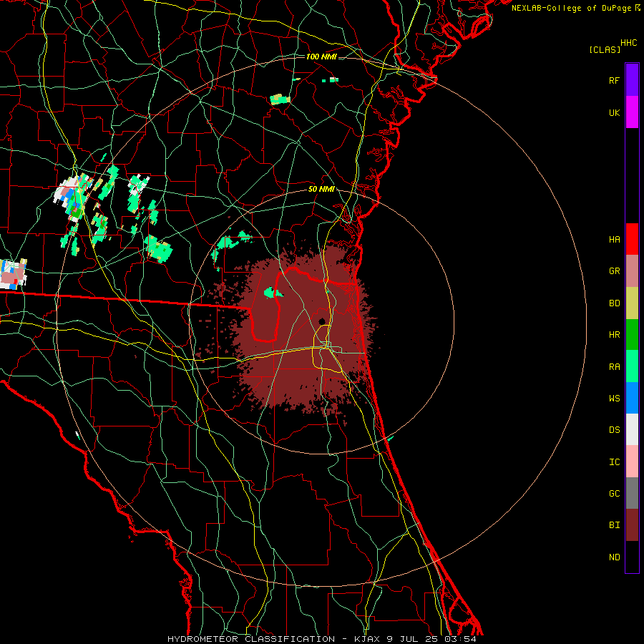Click the '[CLAS]' units label
The height and width of the screenshot is (644, 644).
point(604,50)
